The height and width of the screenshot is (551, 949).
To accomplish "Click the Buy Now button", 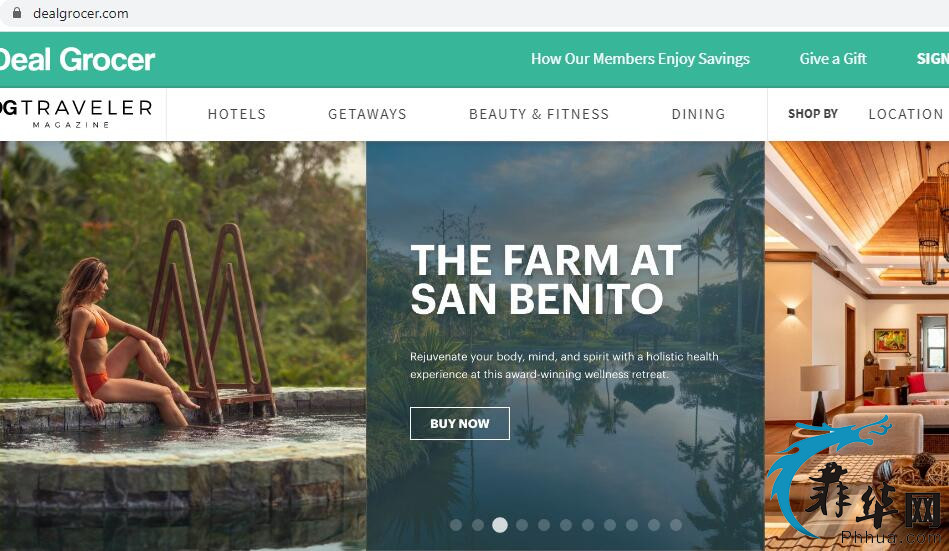I will point(460,423).
